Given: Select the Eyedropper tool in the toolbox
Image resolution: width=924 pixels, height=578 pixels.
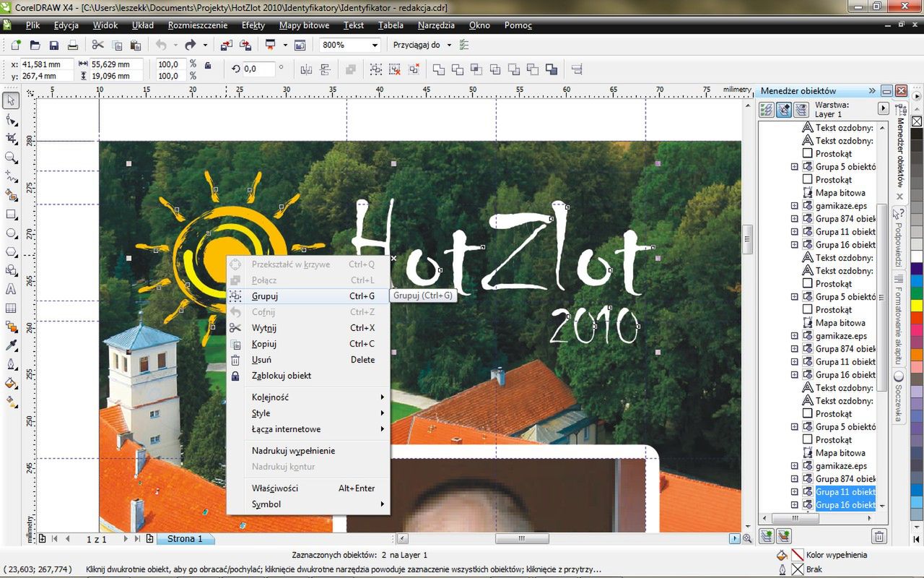Looking at the screenshot, I should coord(11,345).
